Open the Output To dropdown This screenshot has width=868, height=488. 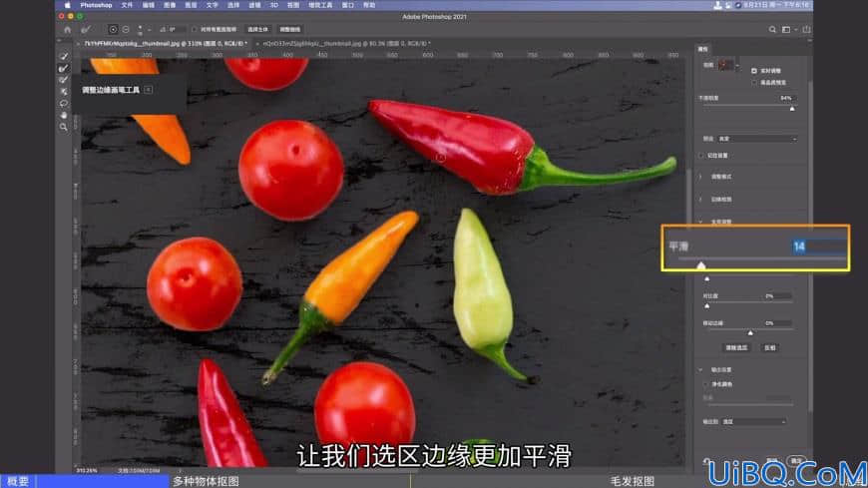(x=754, y=421)
